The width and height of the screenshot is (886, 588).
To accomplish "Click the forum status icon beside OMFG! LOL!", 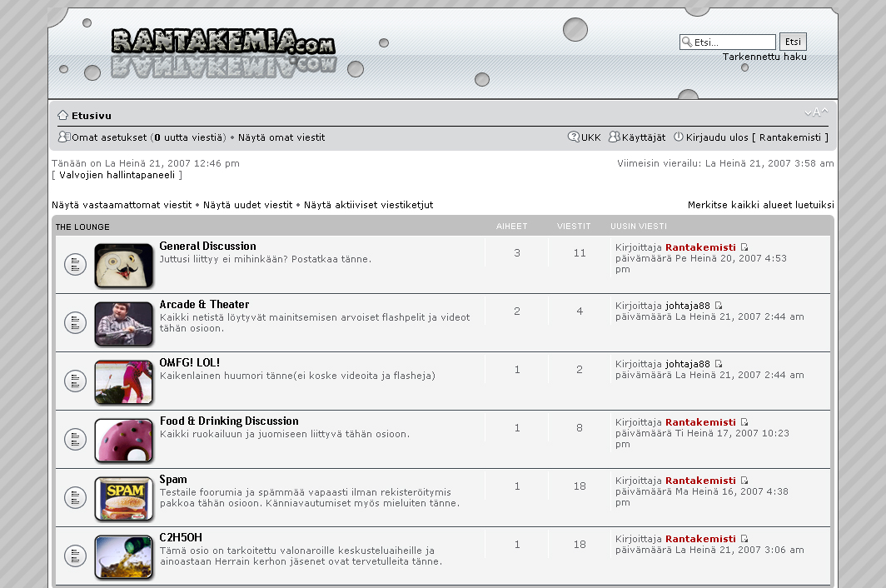I will tap(75, 381).
